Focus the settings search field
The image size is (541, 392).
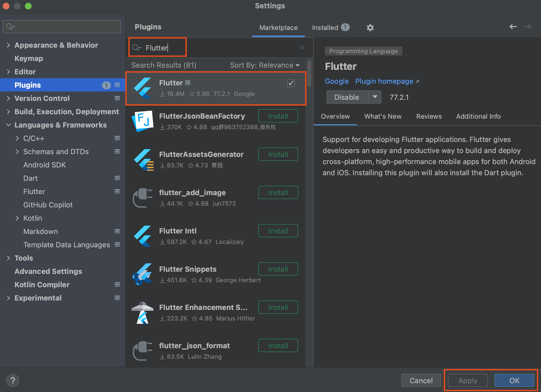click(62, 27)
